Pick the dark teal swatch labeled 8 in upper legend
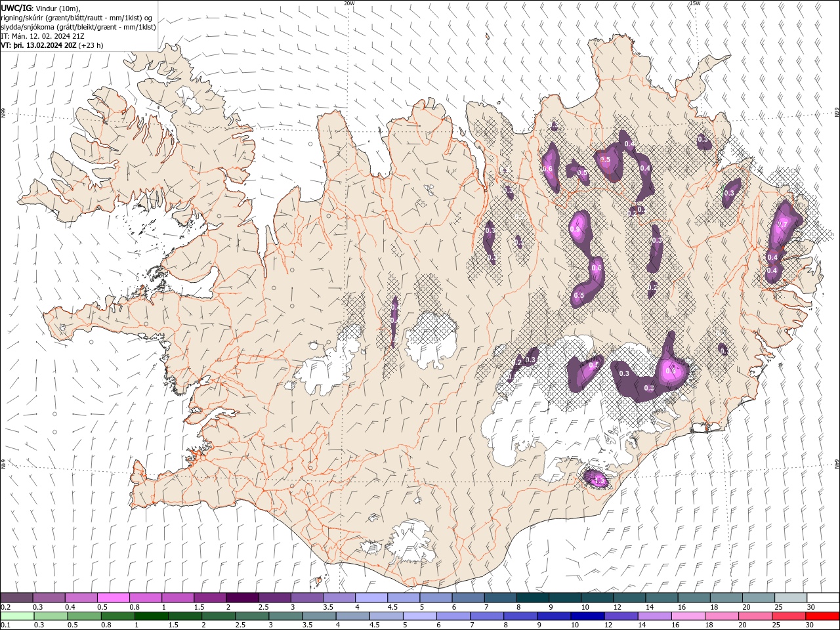Viewport: 840px width, 630px height. (x=532, y=597)
